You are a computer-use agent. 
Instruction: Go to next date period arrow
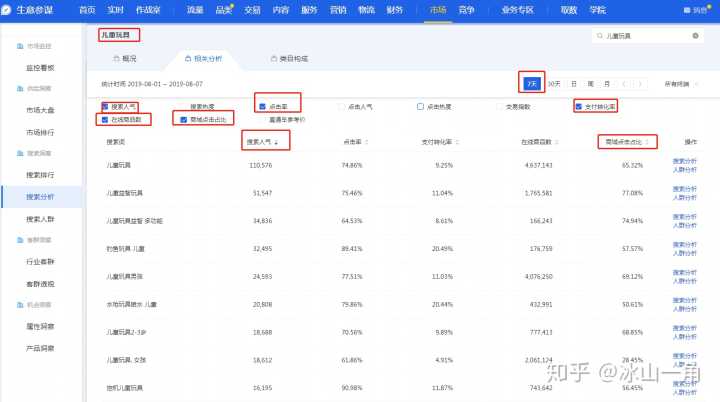(640, 84)
